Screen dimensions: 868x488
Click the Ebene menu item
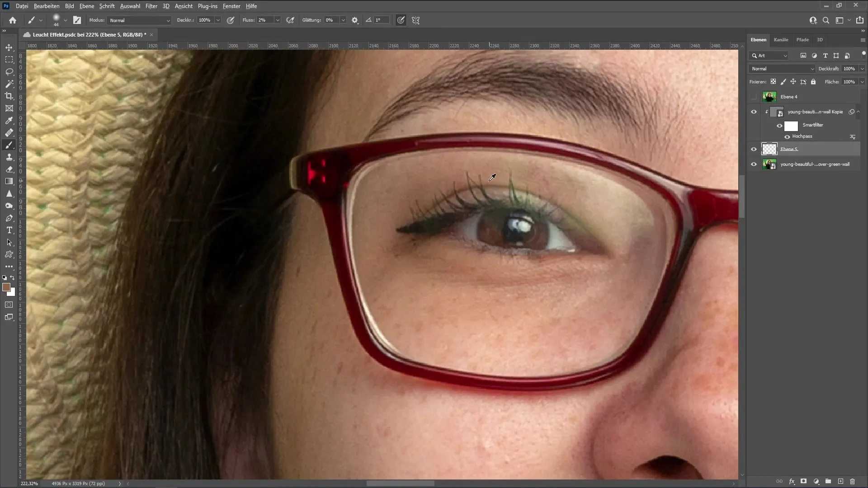[x=86, y=6]
